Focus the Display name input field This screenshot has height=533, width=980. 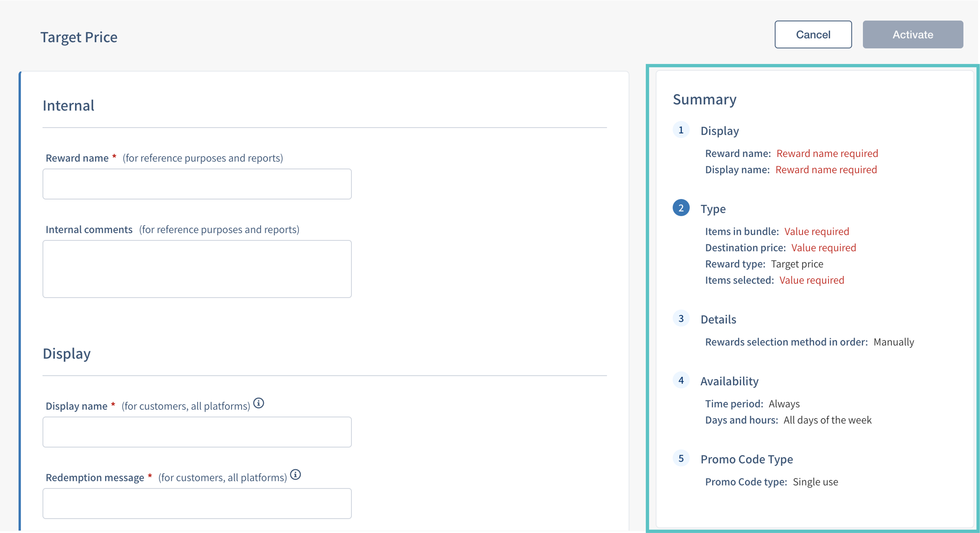point(197,432)
